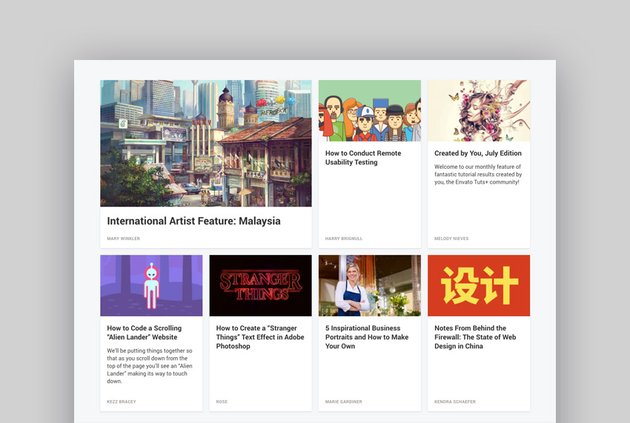Open the Malaysia cityscape illustration thumbnail
The height and width of the screenshot is (423, 630).
pyautogui.click(x=206, y=143)
